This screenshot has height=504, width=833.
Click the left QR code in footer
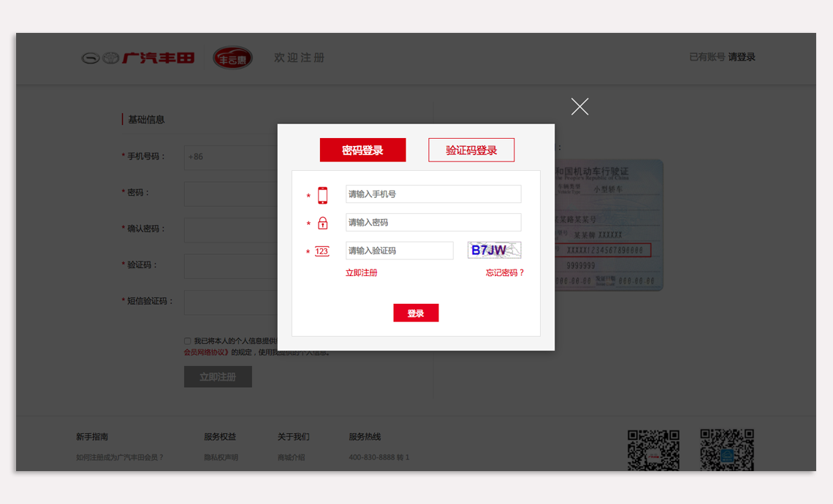click(653, 449)
